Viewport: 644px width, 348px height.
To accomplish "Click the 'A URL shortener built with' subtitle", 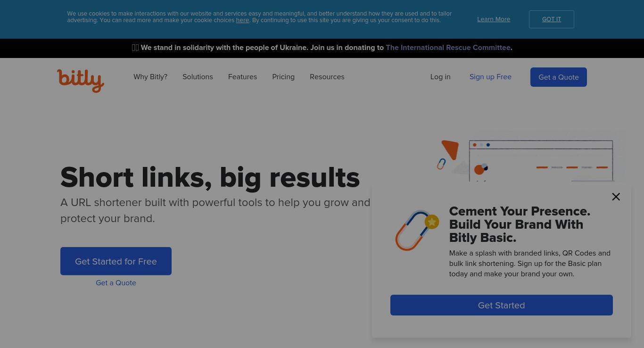I will click(x=215, y=210).
